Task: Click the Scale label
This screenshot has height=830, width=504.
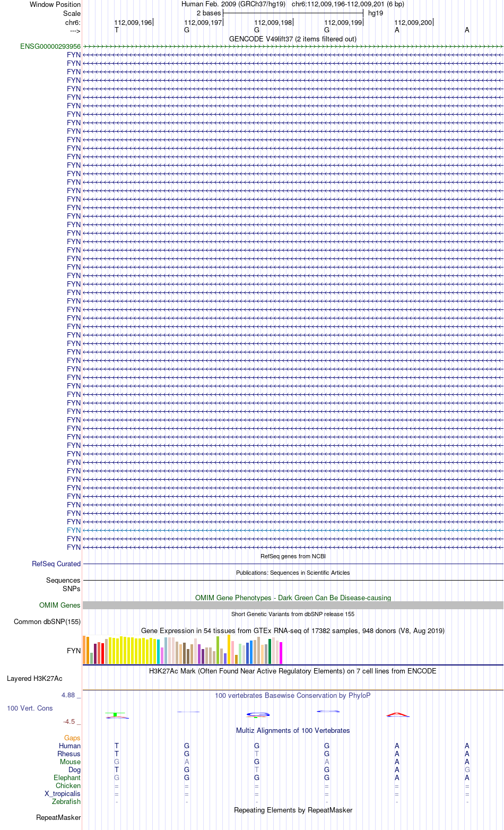Action: (72, 13)
